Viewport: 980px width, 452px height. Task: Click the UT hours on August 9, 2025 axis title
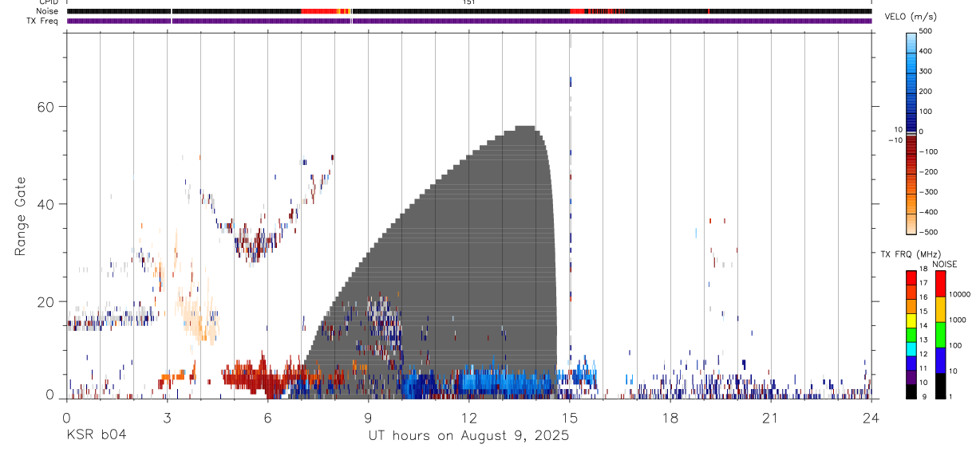pyautogui.click(x=468, y=436)
